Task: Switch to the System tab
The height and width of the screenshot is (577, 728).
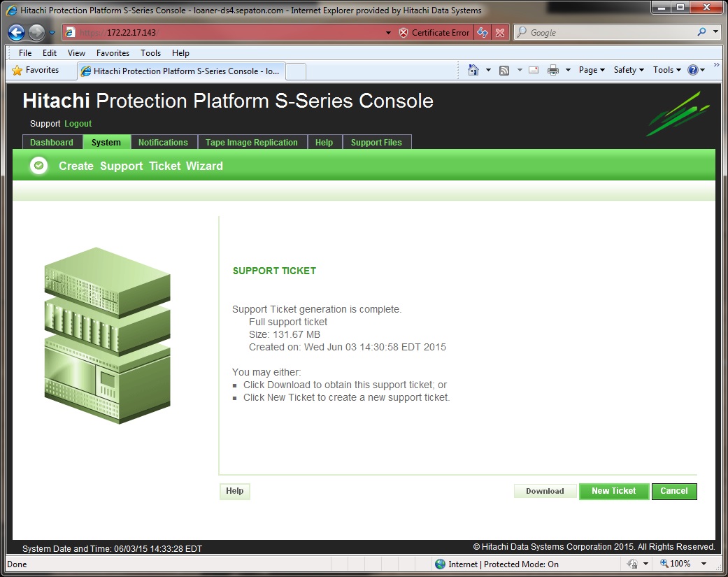Action: (106, 143)
